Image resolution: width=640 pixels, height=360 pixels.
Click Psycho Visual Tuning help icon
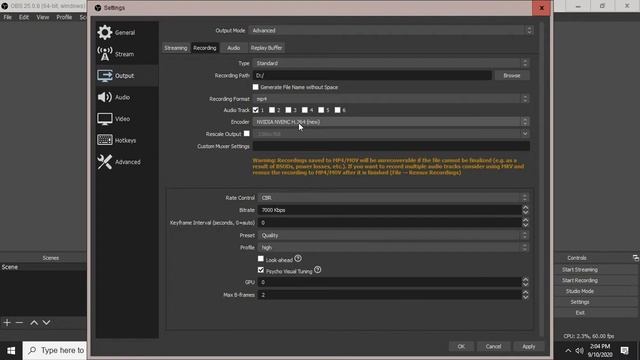(318, 270)
